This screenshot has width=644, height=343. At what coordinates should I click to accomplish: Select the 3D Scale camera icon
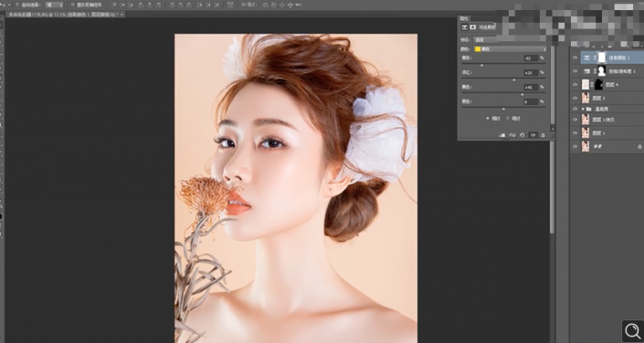click(x=299, y=5)
